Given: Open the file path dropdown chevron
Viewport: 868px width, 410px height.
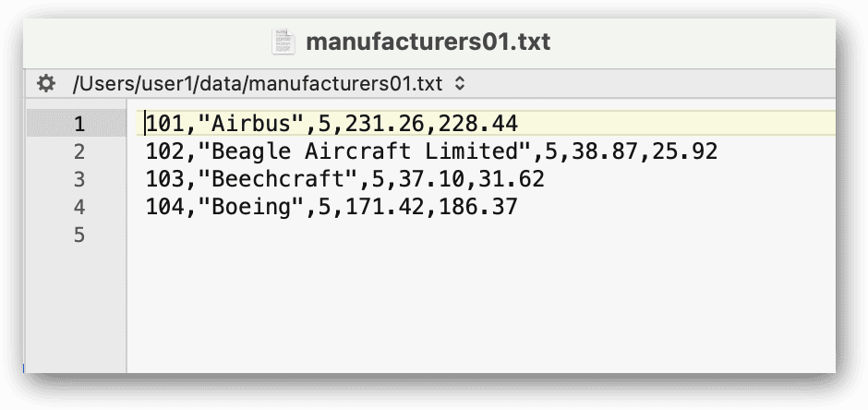Looking at the screenshot, I should tap(460, 83).
